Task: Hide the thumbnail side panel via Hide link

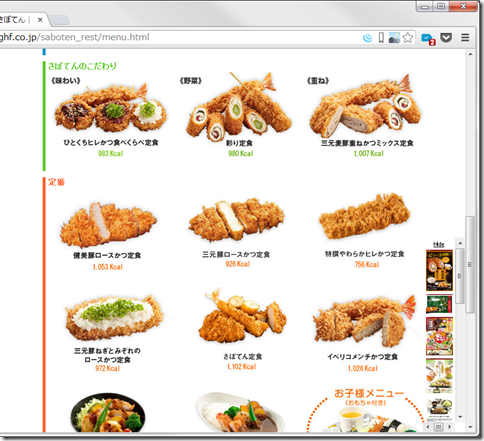Action: click(439, 244)
